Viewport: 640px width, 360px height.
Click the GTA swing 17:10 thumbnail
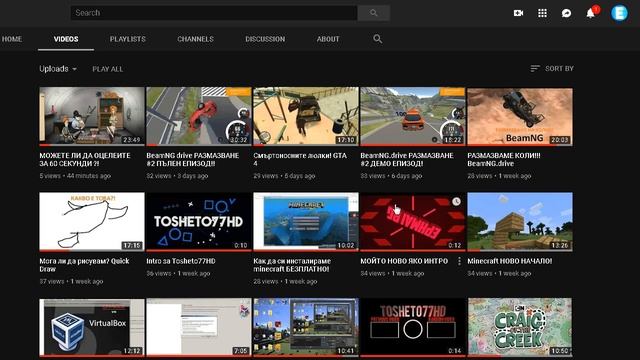pyautogui.click(x=306, y=116)
